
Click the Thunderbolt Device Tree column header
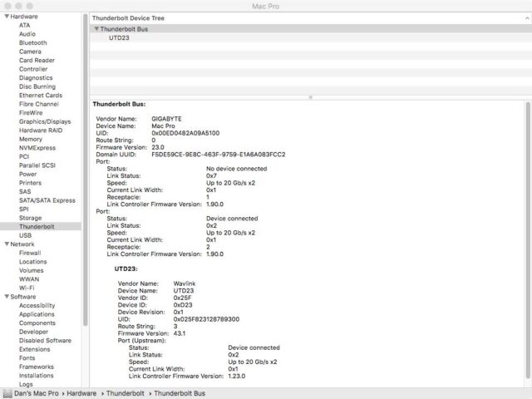[x=308, y=18]
